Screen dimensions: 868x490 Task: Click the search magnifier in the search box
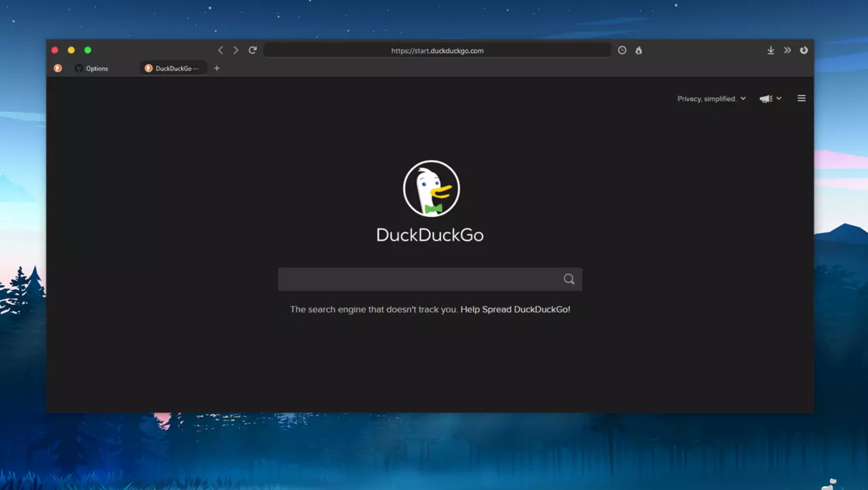pyautogui.click(x=569, y=279)
